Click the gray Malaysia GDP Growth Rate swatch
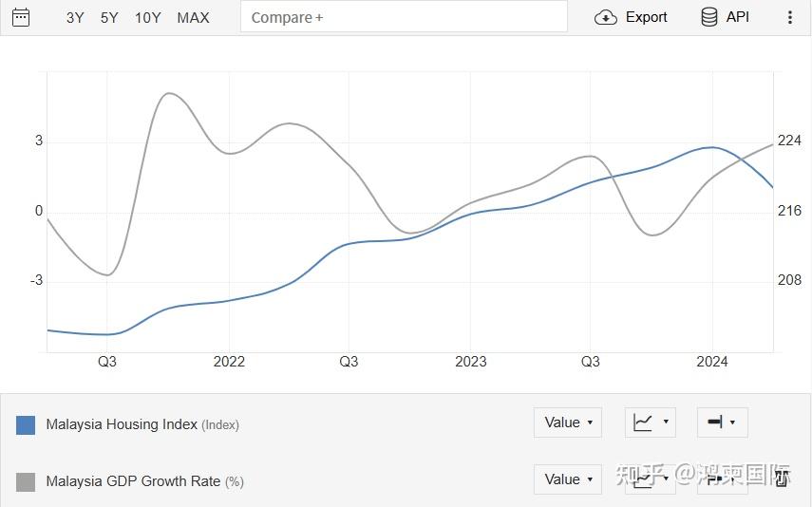The image size is (812, 507). tap(26, 481)
